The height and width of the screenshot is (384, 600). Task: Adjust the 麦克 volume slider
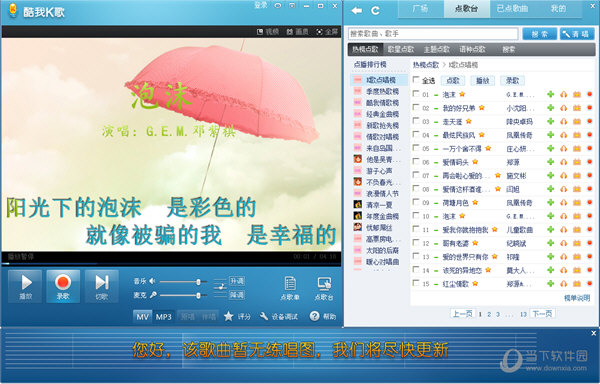[x=183, y=295]
